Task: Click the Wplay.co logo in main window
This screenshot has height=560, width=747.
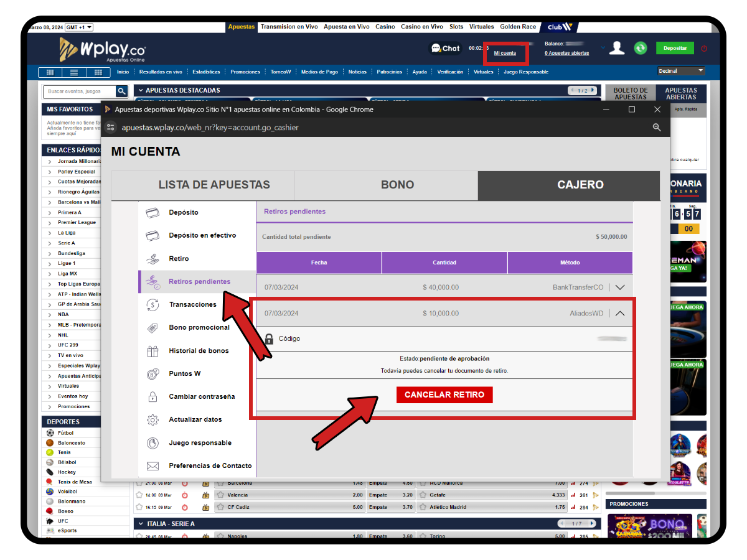Action: (103, 50)
